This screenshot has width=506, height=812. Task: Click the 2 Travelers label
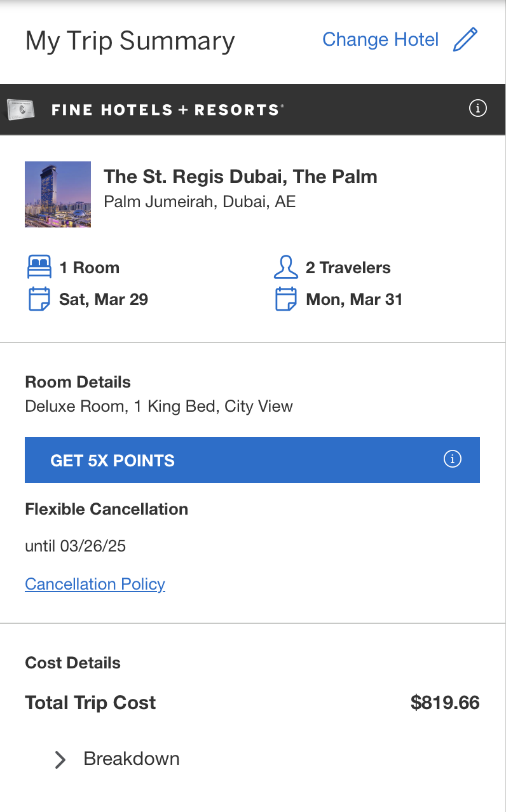[348, 267]
